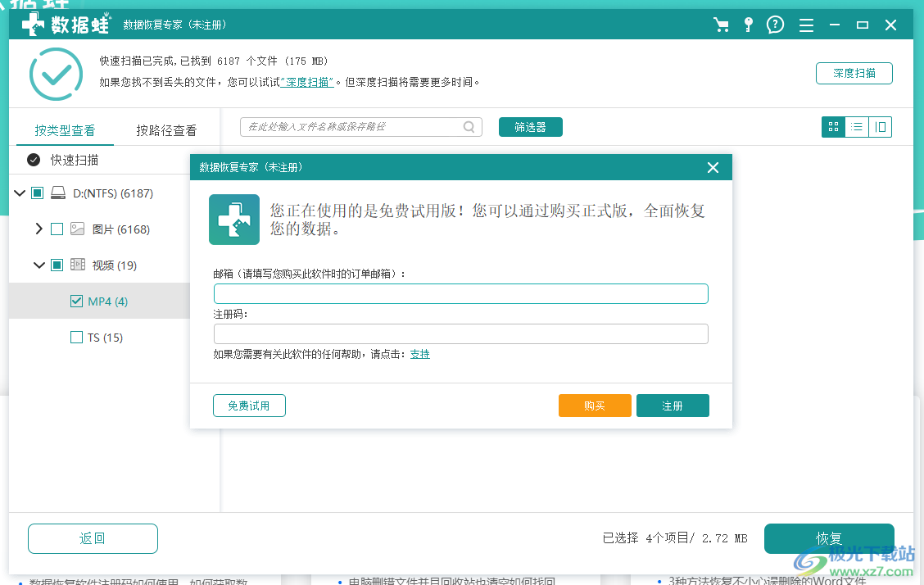Click the 数据蛙 logo in title bar
The image size is (924, 585).
coord(66,25)
